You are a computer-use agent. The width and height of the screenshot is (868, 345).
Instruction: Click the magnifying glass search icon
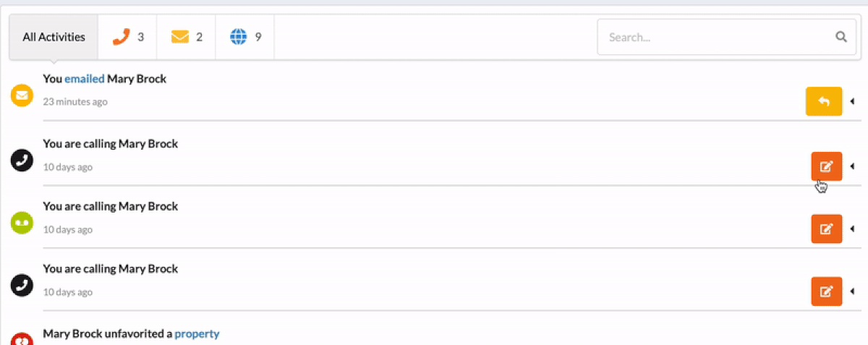841,37
